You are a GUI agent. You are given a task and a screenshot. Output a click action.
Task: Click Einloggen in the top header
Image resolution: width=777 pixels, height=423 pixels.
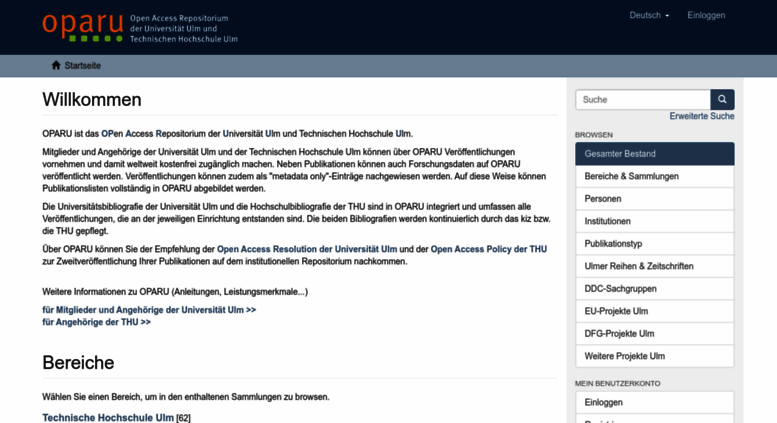pyautogui.click(x=706, y=15)
